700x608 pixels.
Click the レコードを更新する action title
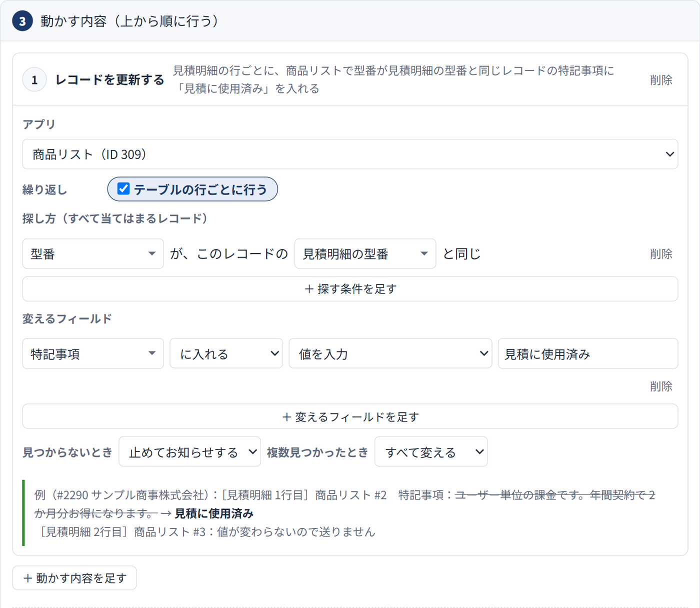109,80
